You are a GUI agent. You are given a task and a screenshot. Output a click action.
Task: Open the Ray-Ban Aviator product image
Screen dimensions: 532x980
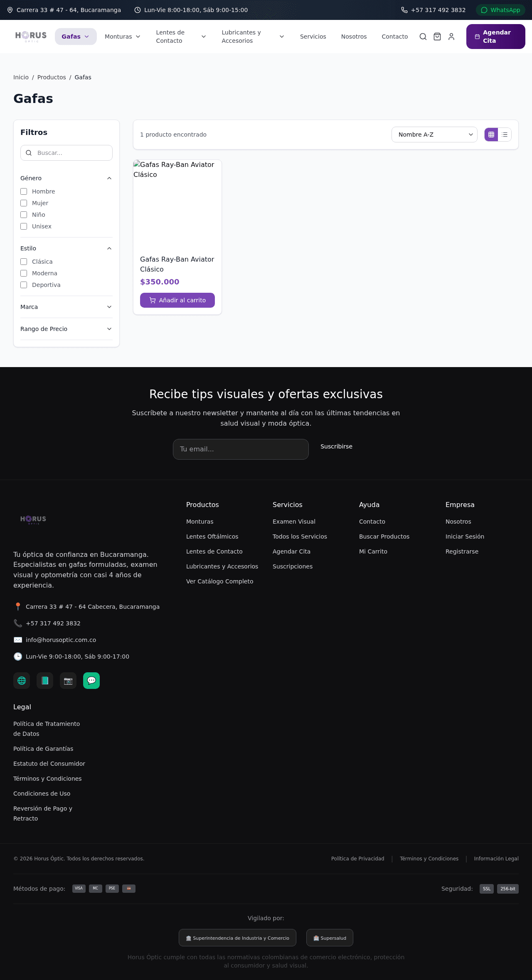pos(177,203)
